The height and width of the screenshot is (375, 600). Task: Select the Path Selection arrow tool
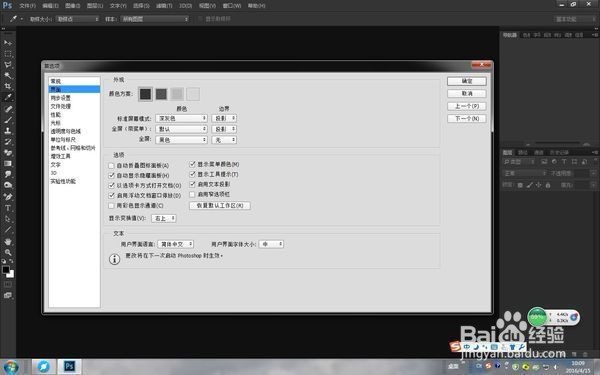8,219
